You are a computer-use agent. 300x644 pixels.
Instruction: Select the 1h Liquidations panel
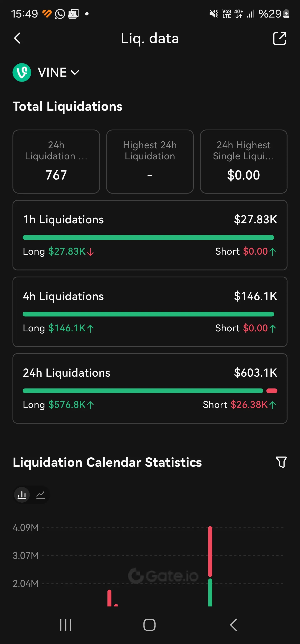point(150,235)
